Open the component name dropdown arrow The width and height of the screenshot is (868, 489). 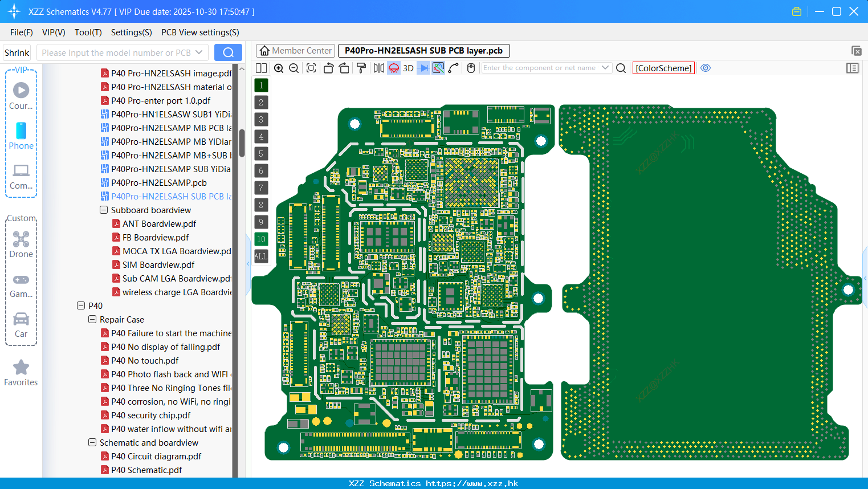[x=605, y=68]
